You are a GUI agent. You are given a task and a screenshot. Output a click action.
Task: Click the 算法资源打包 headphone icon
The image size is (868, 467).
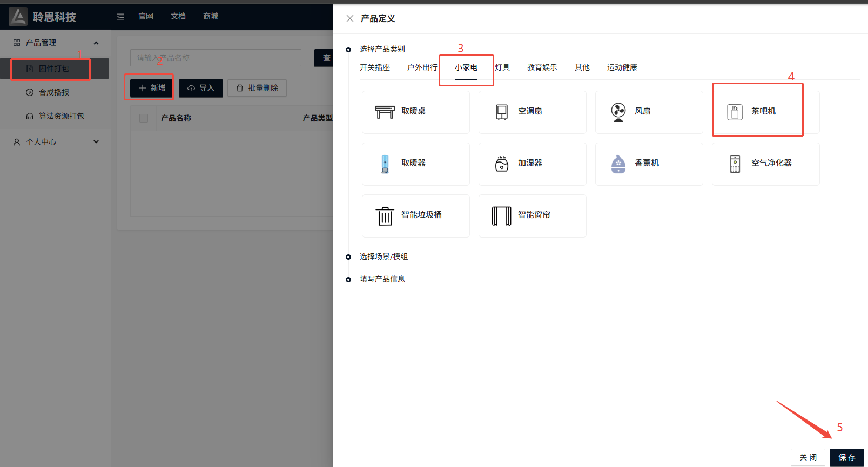coord(30,116)
